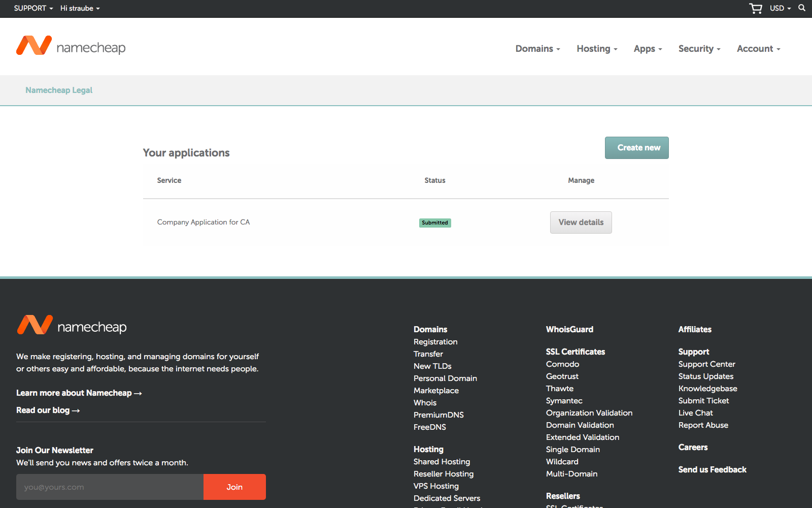Open the WhoisGuard footer link
812x508 pixels.
click(569, 329)
